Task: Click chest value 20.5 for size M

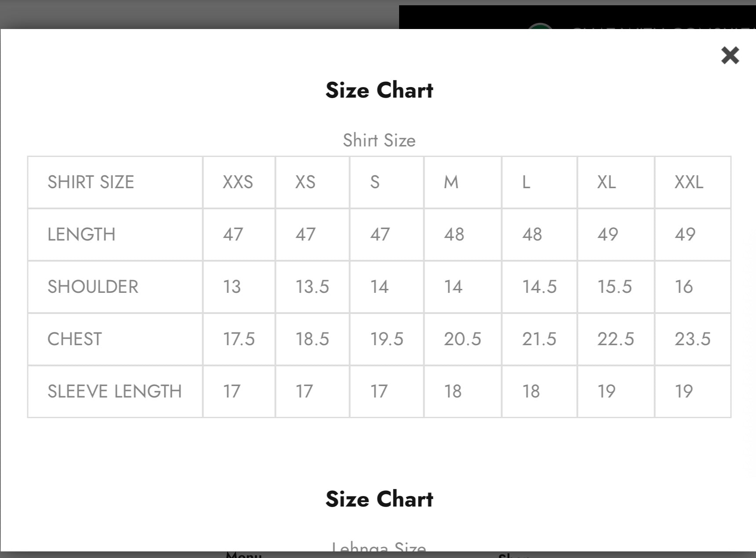Action: 462,339
